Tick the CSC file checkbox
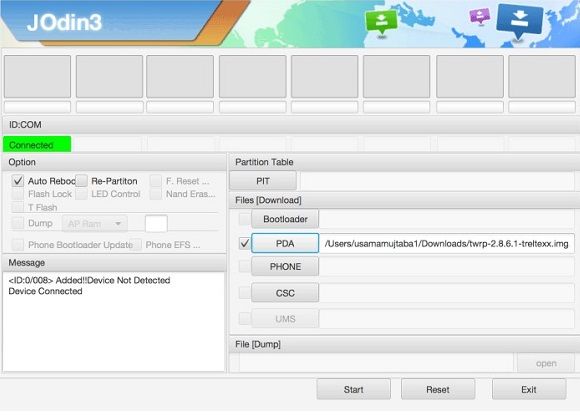Image resolution: width=580 pixels, height=416 pixels. (x=245, y=293)
